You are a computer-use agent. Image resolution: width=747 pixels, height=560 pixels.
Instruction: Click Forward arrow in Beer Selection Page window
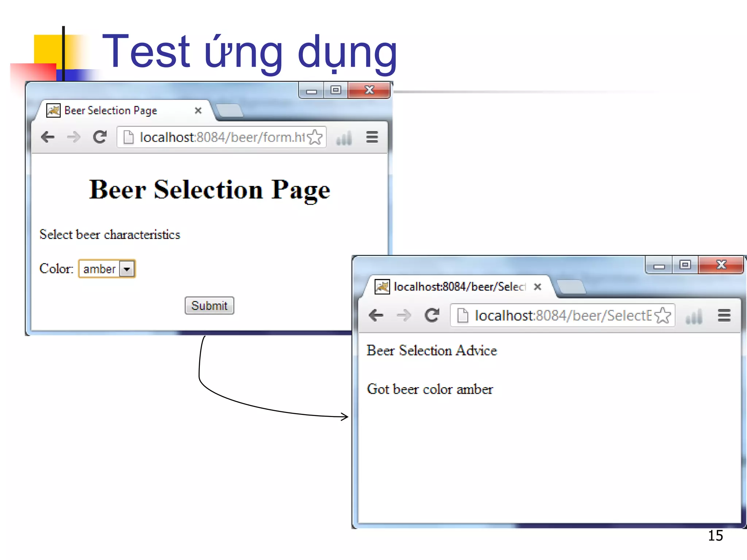74,137
